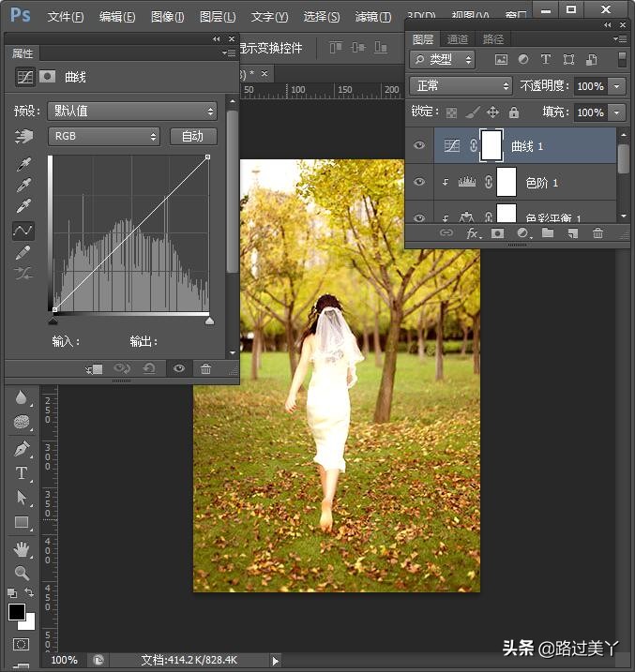Viewport: 635px width, 672px height.
Task: Select the Rectangle shape tool
Action: coord(22,522)
